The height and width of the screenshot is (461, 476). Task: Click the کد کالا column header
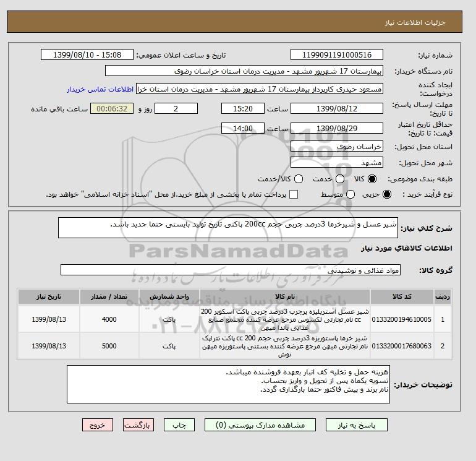402,296
